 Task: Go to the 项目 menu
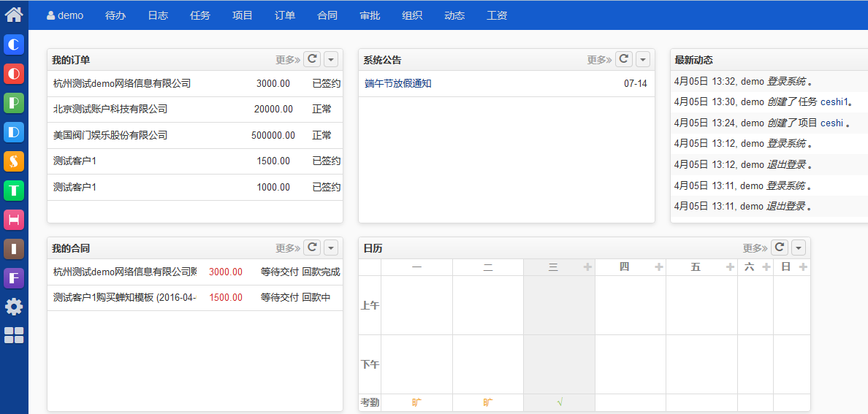[243, 15]
